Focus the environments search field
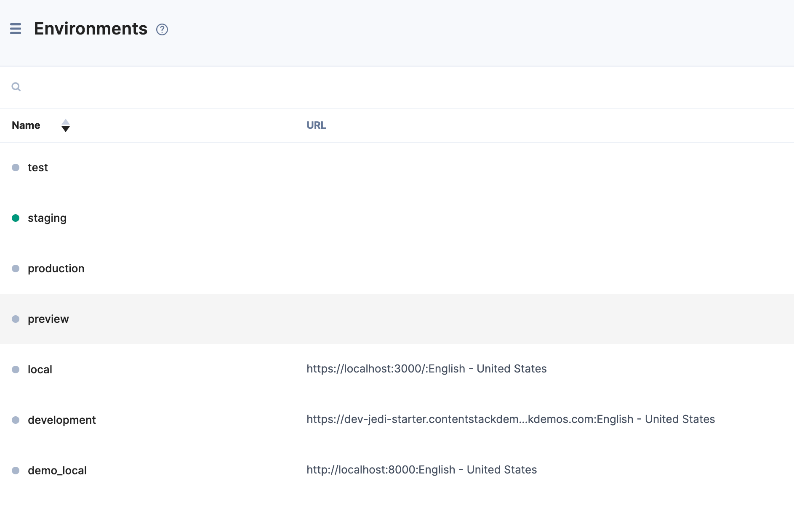Image resolution: width=794 pixels, height=532 pixels. (x=379, y=87)
